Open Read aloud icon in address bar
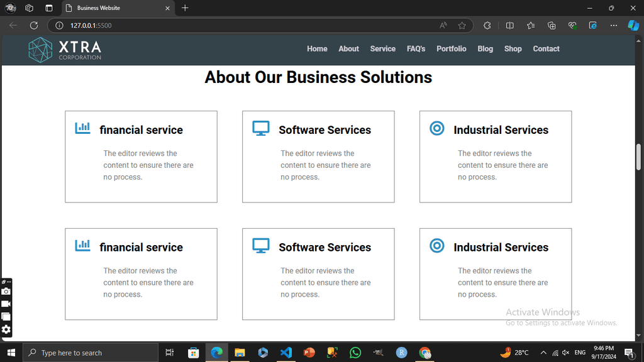Viewport: 644px width, 362px height. pyautogui.click(x=443, y=25)
